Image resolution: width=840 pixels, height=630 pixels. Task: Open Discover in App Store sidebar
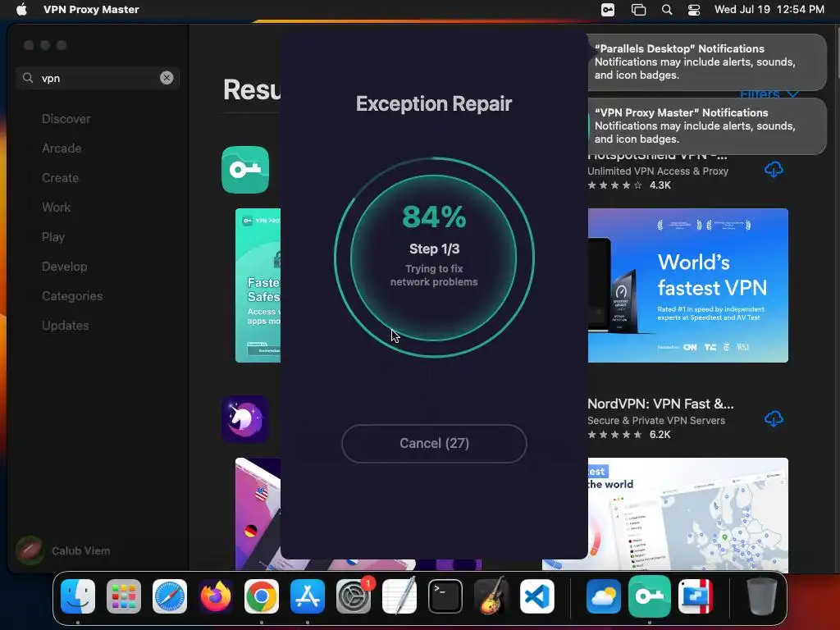coord(66,119)
